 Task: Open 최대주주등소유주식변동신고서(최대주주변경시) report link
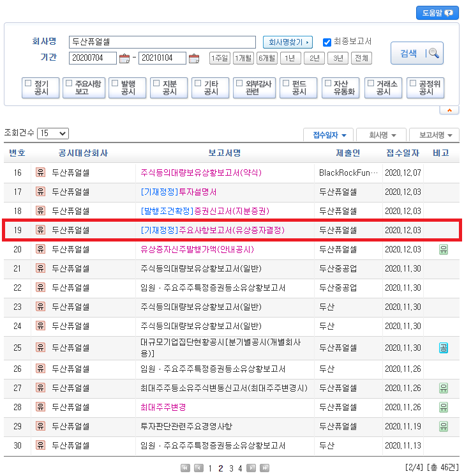[224, 388]
